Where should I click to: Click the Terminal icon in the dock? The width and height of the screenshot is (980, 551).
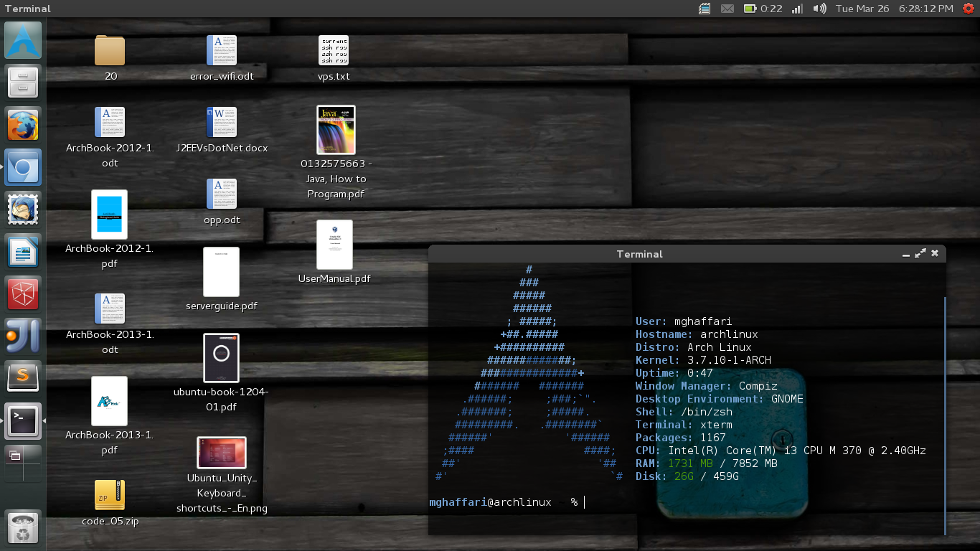23,420
